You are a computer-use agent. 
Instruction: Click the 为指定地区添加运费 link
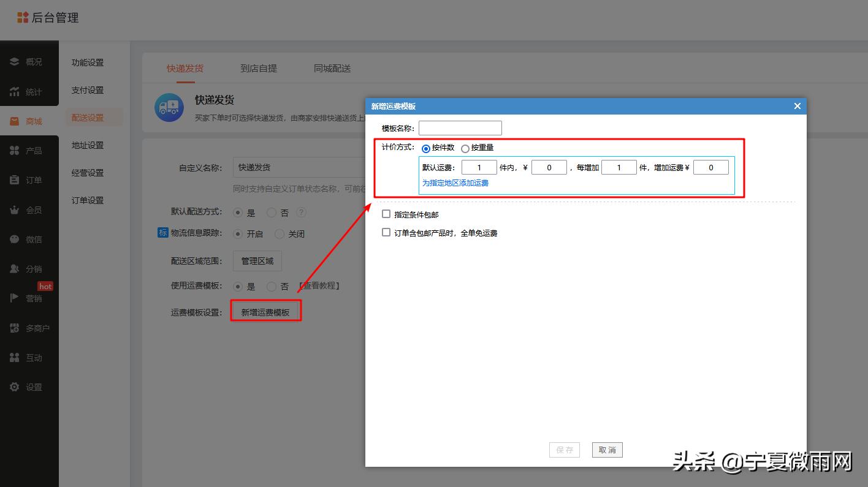456,183
